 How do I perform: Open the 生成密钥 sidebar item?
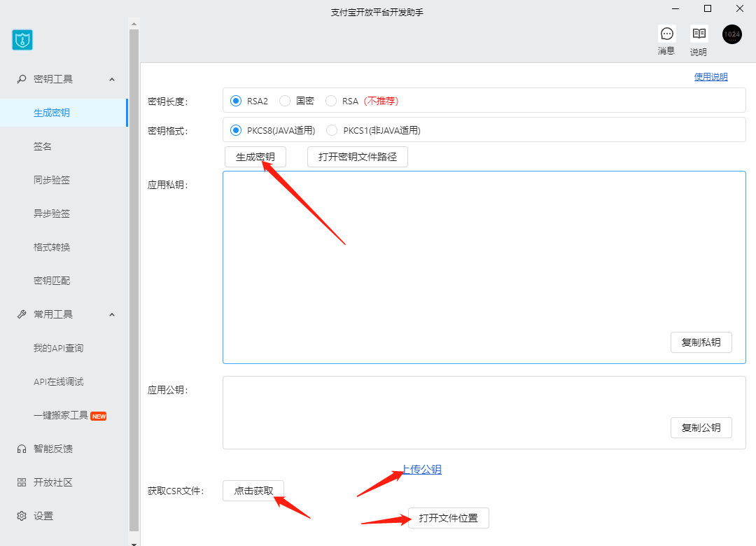click(x=64, y=113)
